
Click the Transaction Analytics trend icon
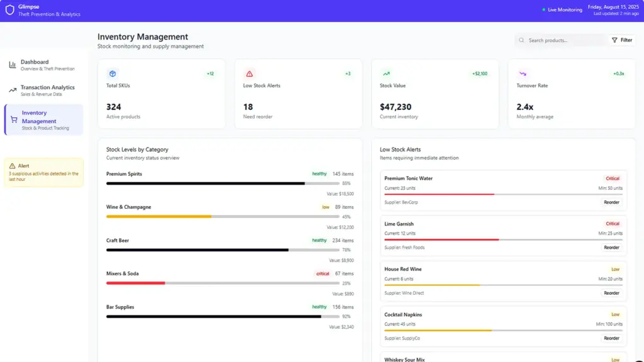(x=13, y=90)
